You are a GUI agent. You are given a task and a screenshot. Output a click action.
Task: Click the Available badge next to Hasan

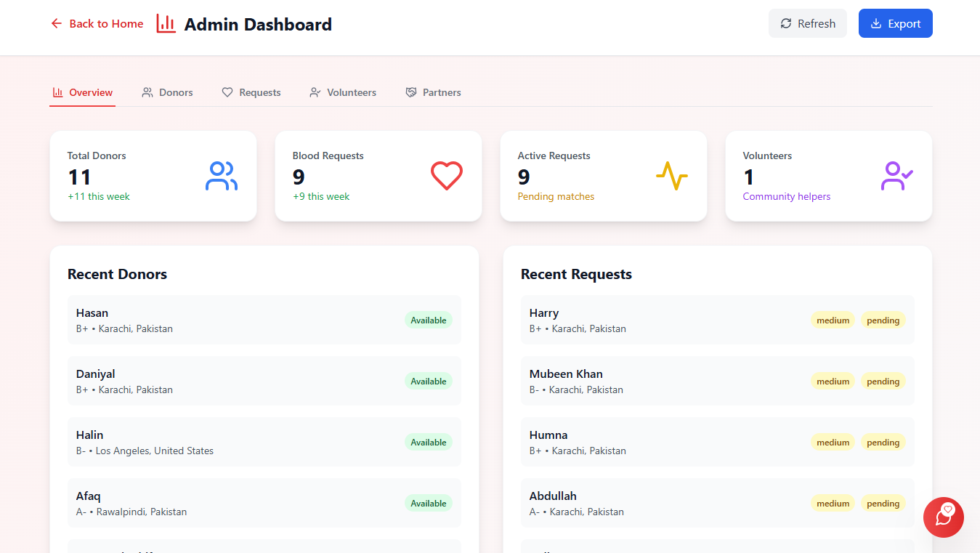pos(428,320)
